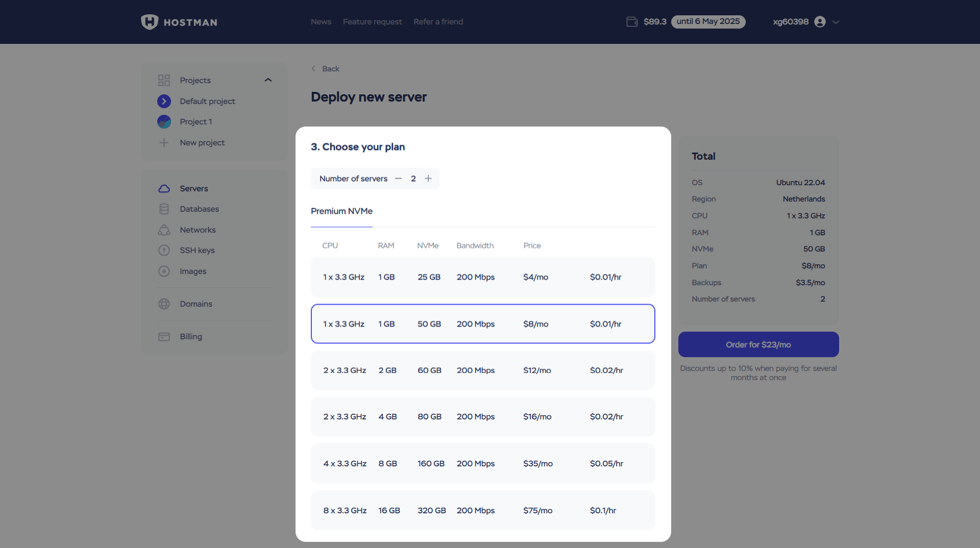
Task: Click the user avatar icon
Action: point(820,21)
